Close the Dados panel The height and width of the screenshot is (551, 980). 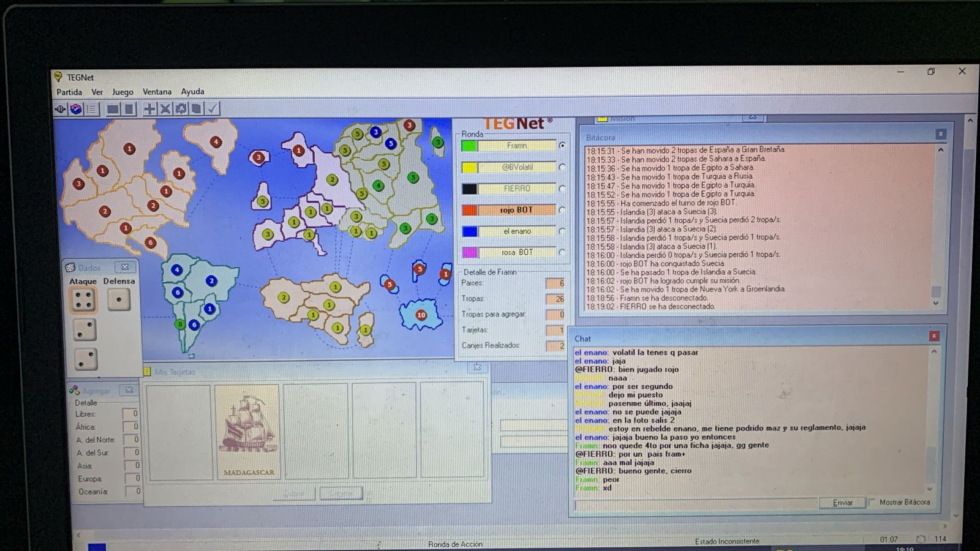125,268
